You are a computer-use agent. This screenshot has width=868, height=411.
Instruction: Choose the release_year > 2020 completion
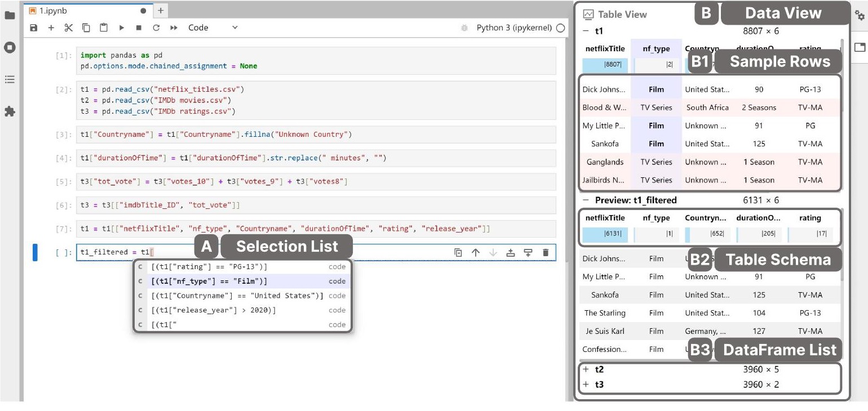pos(242,310)
